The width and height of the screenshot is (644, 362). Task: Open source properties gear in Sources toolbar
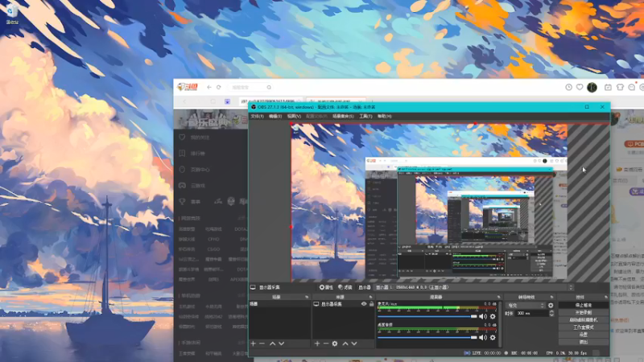click(335, 343)
